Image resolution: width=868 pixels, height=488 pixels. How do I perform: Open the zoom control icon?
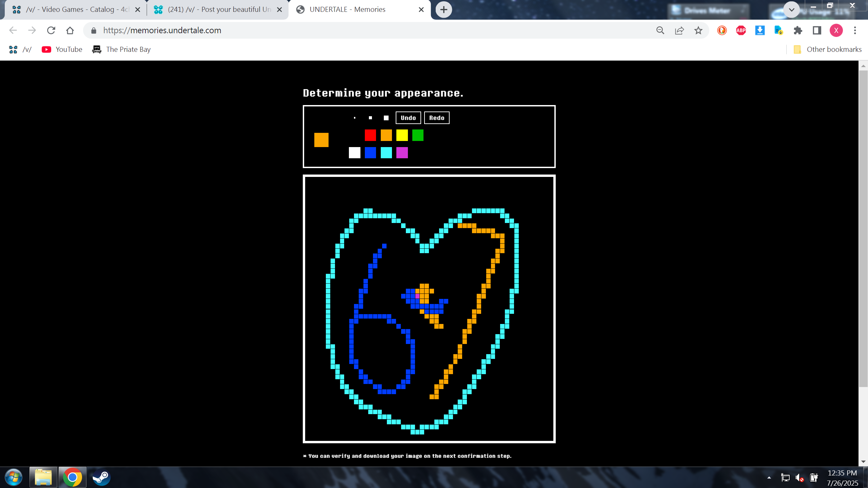[x=660, y=30]
